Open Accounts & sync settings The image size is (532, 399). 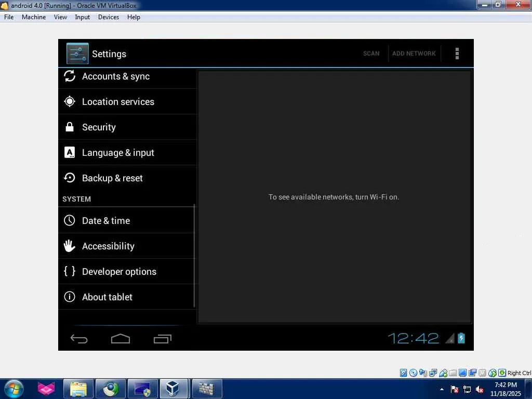[128, 76]
